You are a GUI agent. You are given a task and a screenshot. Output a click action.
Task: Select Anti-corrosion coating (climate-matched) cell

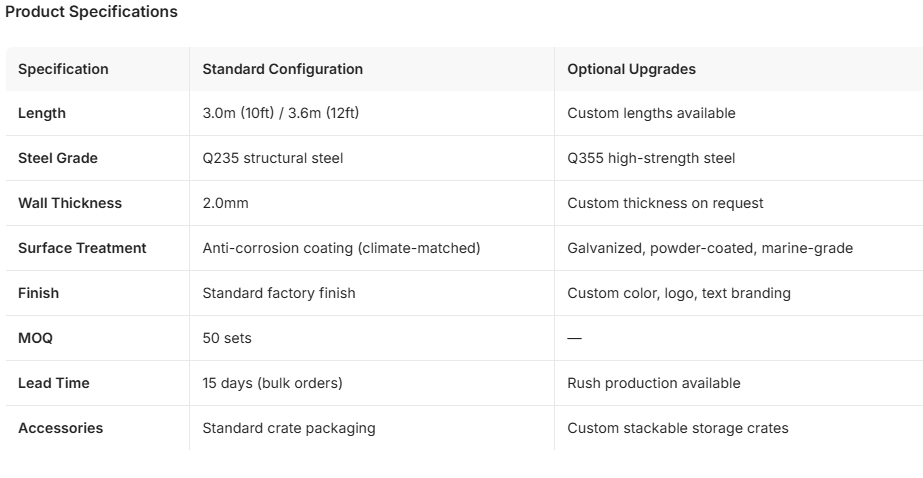tap(341, 248)
